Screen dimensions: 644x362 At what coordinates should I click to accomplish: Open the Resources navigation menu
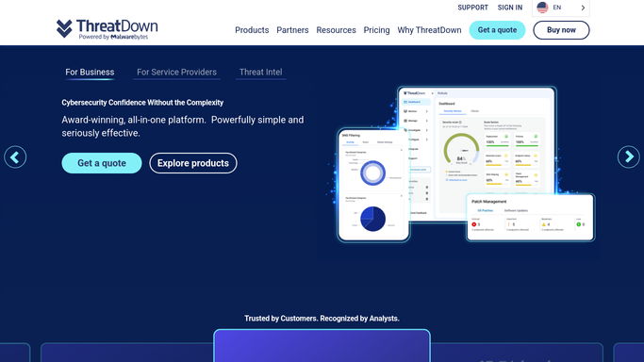click(x=336, y=30)
